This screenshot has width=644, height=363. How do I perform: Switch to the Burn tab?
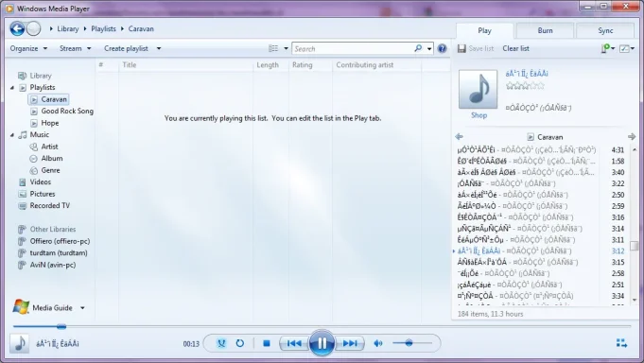click(545, 30)
